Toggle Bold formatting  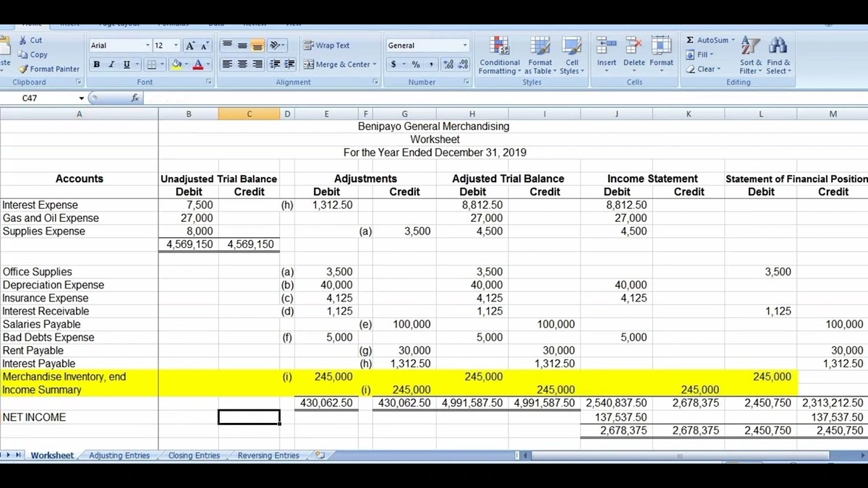pos(96,65)
